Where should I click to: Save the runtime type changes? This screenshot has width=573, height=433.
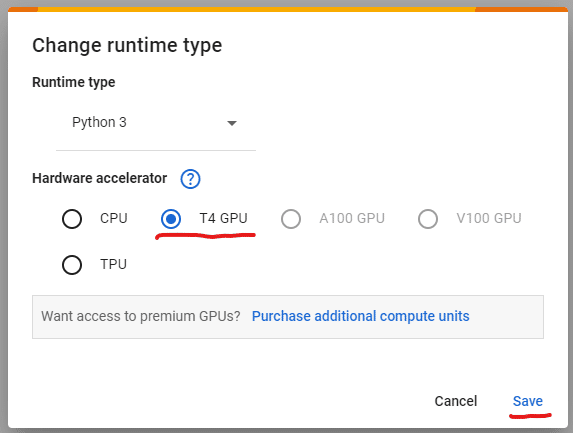click(528, 401)
